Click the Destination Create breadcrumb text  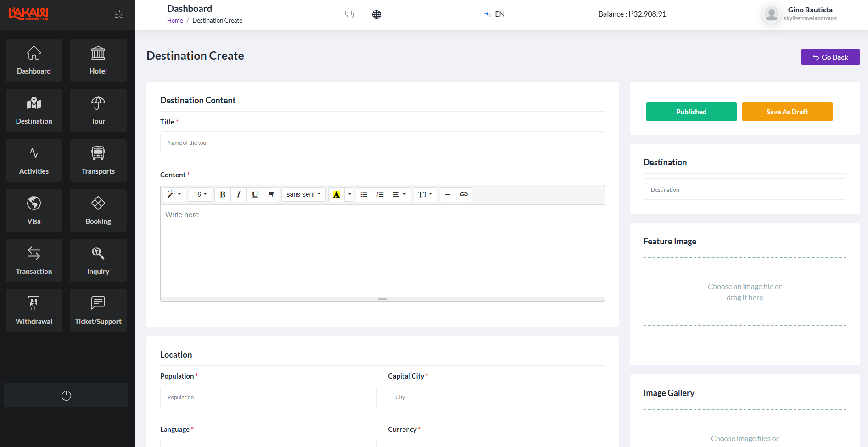pyautogui.click(x=218, y=20)
